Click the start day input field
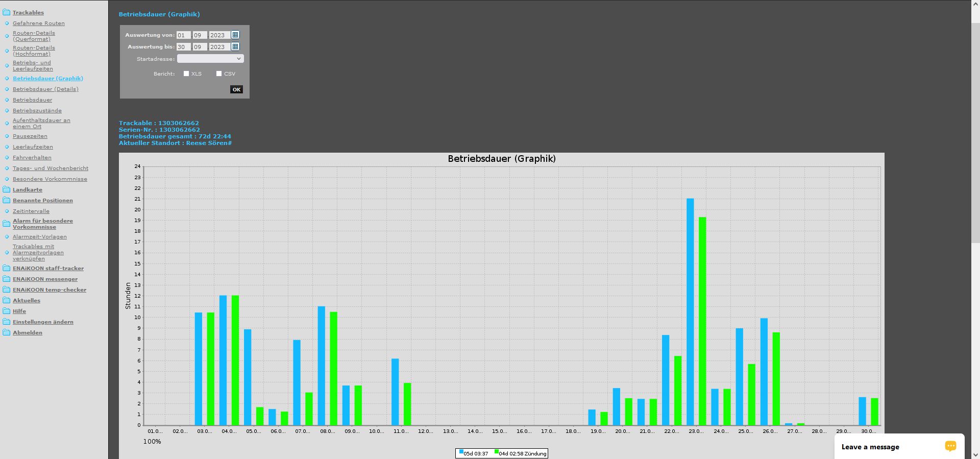This screenshot has height=459, width=980. pos(183,35)
